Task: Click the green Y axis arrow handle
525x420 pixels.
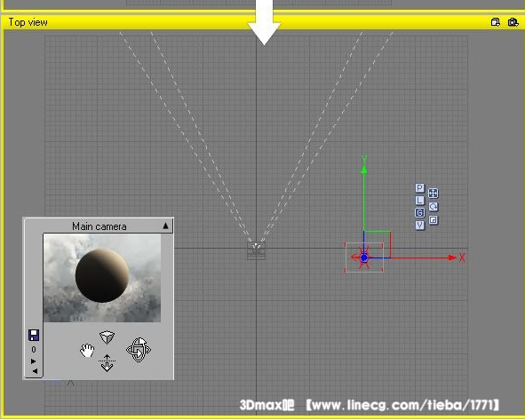Action: 364,170
